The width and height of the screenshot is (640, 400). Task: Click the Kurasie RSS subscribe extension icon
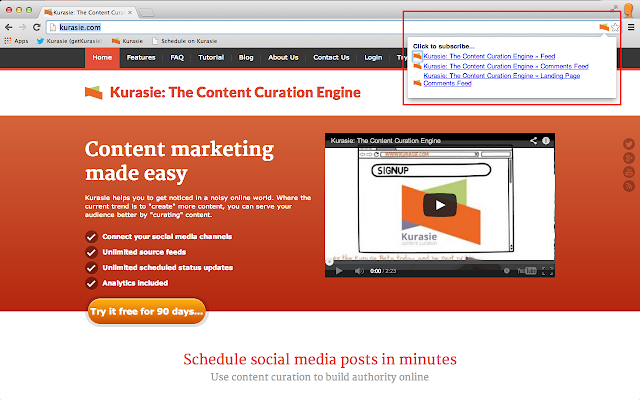tap(604, 27)
